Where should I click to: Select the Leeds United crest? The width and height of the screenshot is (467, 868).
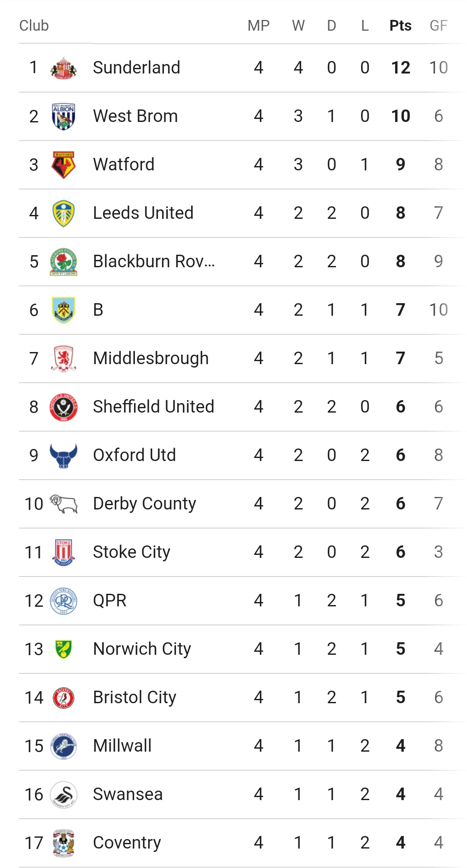point(64,213)
